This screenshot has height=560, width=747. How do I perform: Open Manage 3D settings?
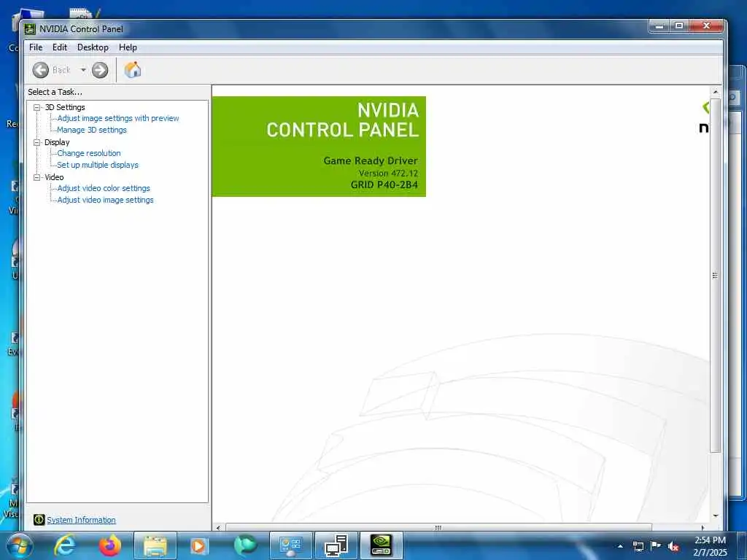pyautogui.click(x=91, y=130)
